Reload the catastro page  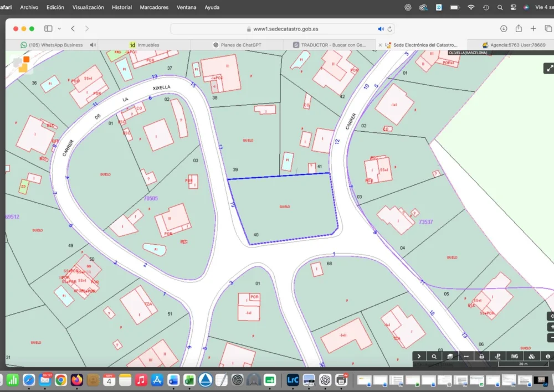(x=389, y=29)
